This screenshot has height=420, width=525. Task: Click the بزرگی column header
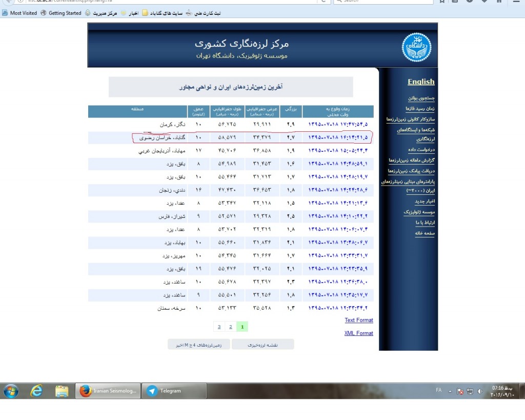pyautogui.click(x=291, y=111)
